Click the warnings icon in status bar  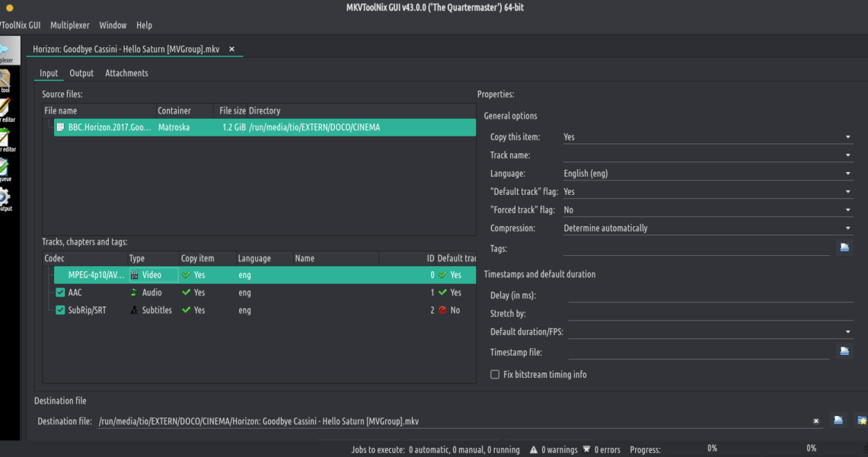[535, 449]
